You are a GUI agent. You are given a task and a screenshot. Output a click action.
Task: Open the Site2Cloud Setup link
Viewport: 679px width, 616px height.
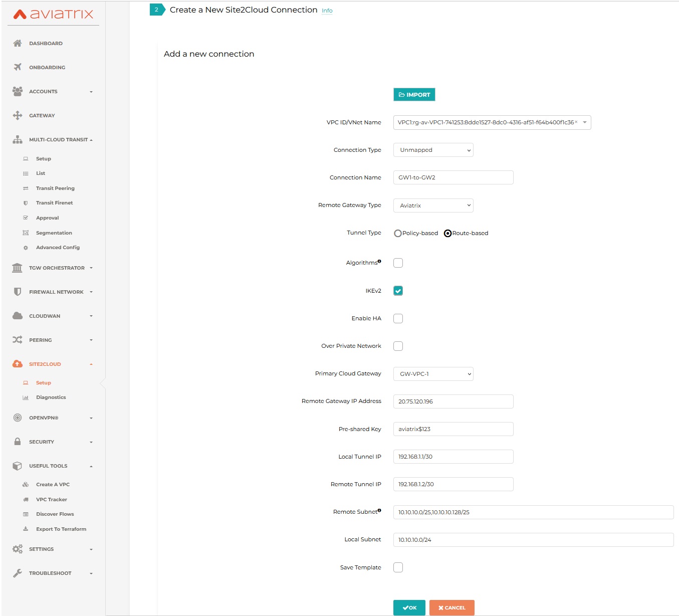point(44,383)
